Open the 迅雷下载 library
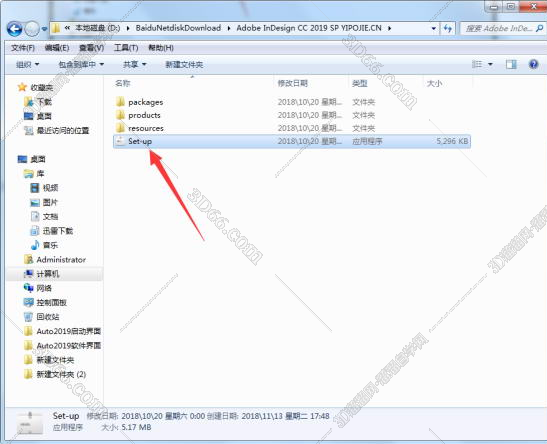Viewport: 547px width, 444px height. pyautogui.click(x=58, y=231)
